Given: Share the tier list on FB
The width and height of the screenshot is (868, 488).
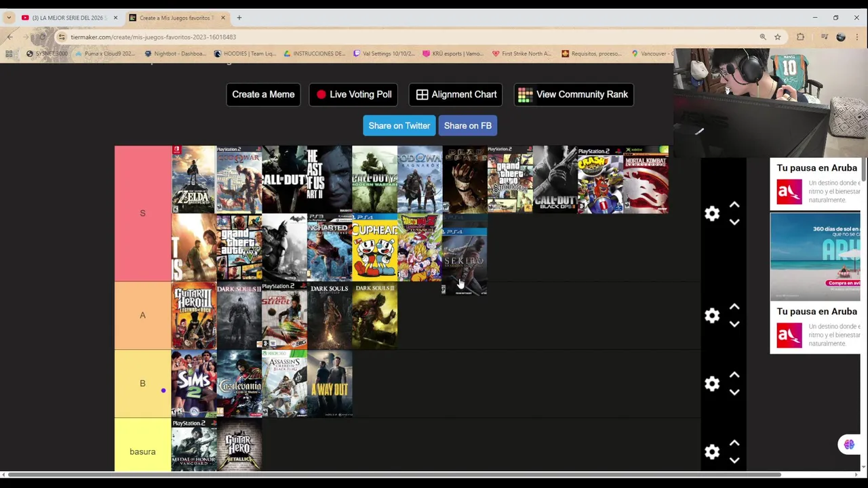Looking at the screenshot, I should tap(467, 125).
